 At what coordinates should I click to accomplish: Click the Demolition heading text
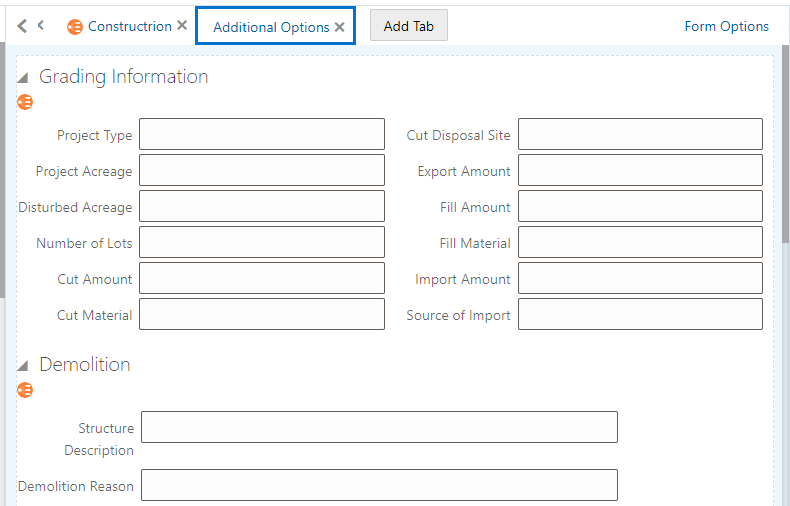(85, 364)
